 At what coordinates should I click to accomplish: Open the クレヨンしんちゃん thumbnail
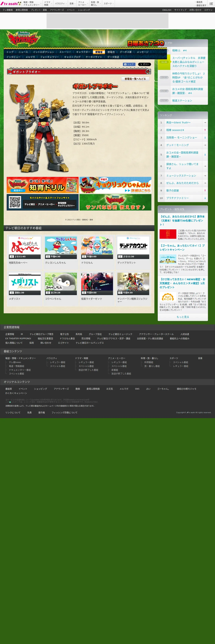[x=61, y=247]
